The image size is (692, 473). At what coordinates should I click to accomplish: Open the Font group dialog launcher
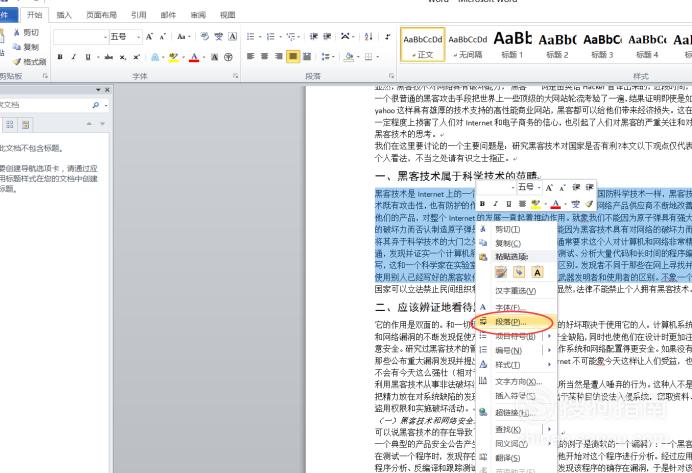235,76
